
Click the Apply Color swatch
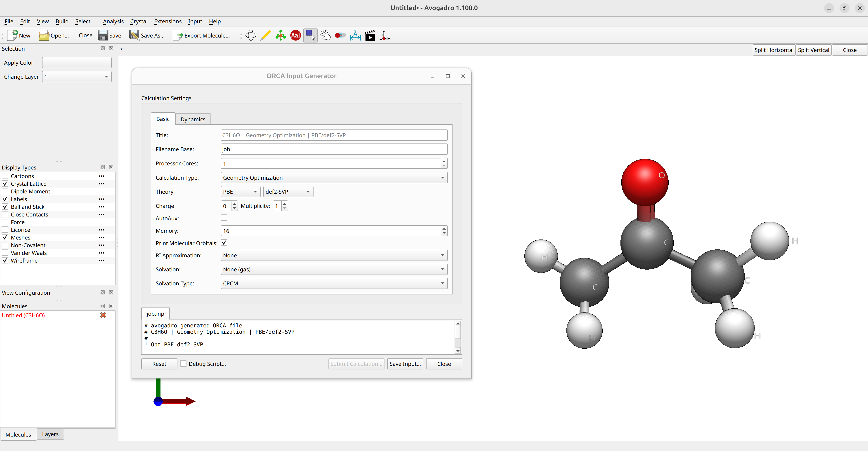point(77,63)
